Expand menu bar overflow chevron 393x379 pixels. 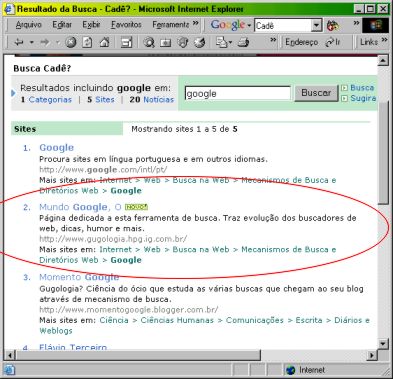(x=196, y=22)
